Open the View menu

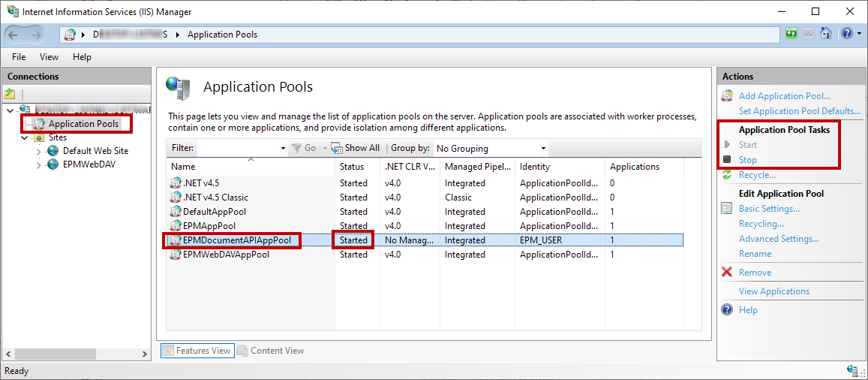(x=49, y=57)
